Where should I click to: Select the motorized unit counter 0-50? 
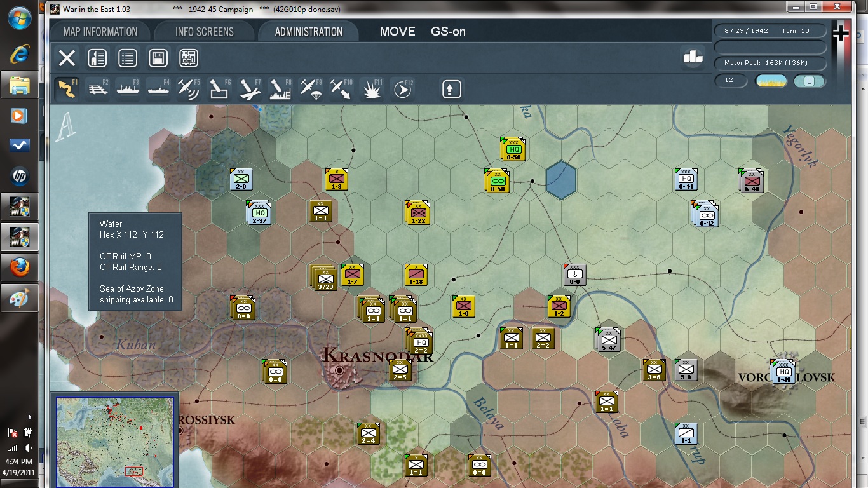(497, 181)
